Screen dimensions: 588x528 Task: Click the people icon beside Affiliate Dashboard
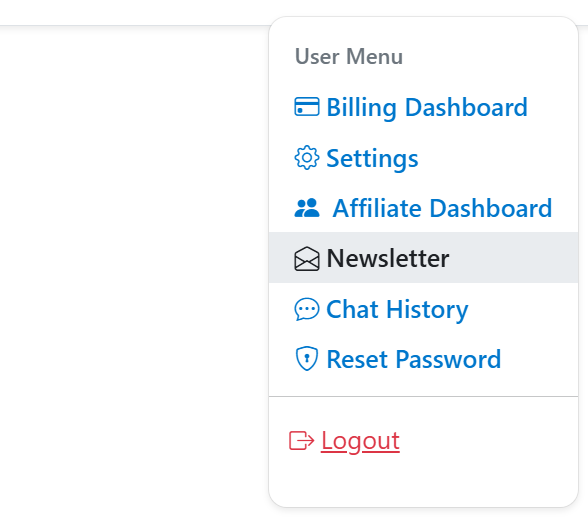[x=307, y=208]
